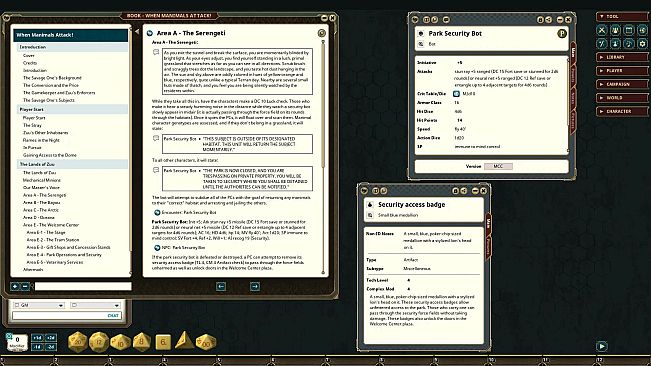
Task: Click the lock icon on Park Security Bot window
Action: [x=540, y=20]
